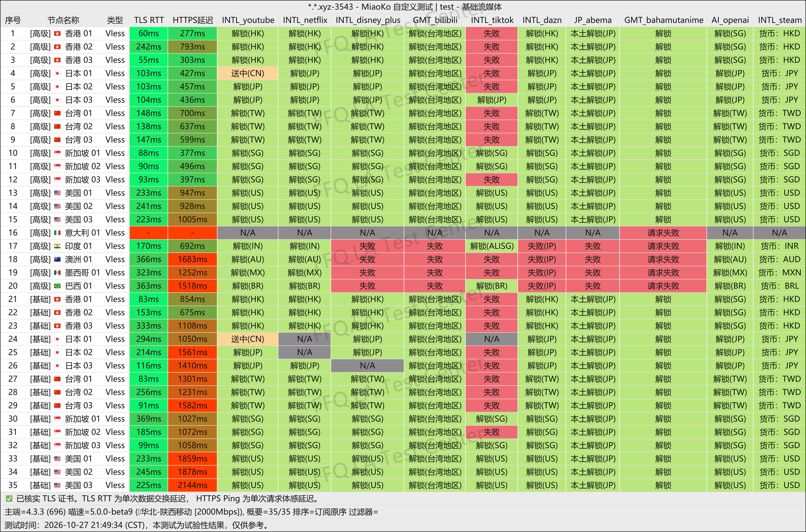Select the INTL_netflix column header
806x532 pixels.
(305, 20)
